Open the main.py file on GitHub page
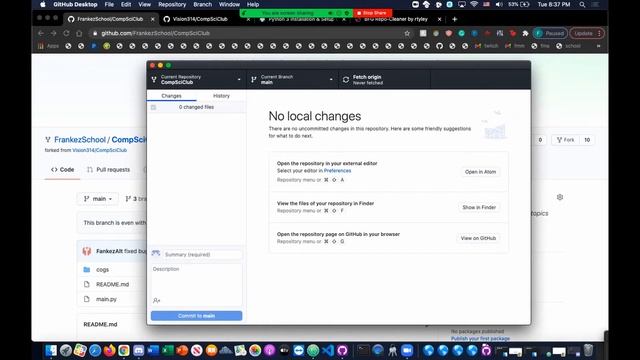640x360 pixels. click(x=106, y=299)
